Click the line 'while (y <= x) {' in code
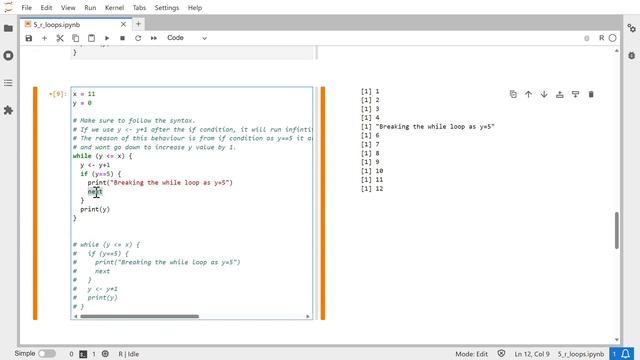Screen dimensions: 640x360 point(102,156)
